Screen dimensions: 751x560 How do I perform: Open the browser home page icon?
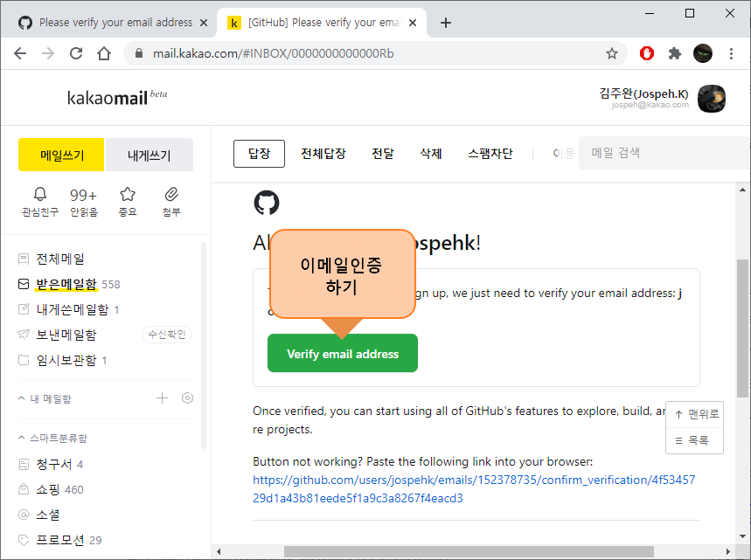point(104,53)
